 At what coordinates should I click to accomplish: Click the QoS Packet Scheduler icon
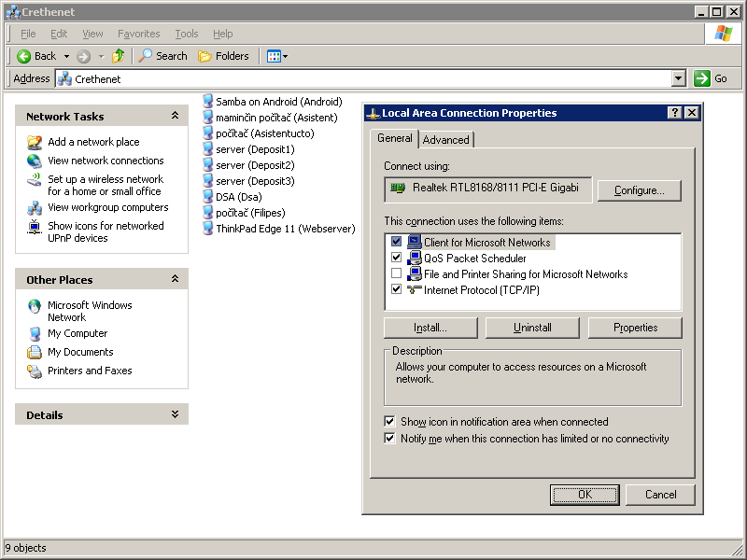pyautogui.click(x=415, y=259)
